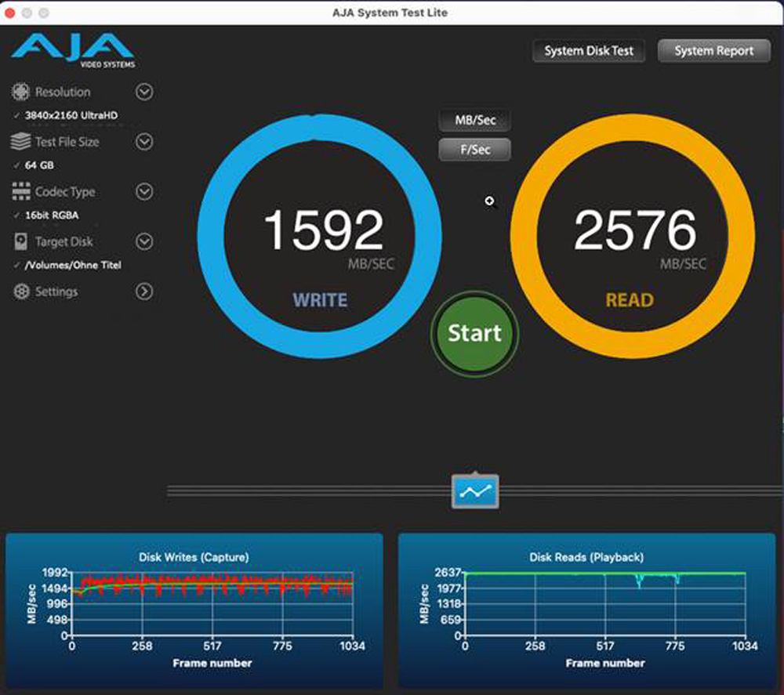Expand the Resolution dropdown chevron
Screen dimensions: 784x695
tap(144, 92)
